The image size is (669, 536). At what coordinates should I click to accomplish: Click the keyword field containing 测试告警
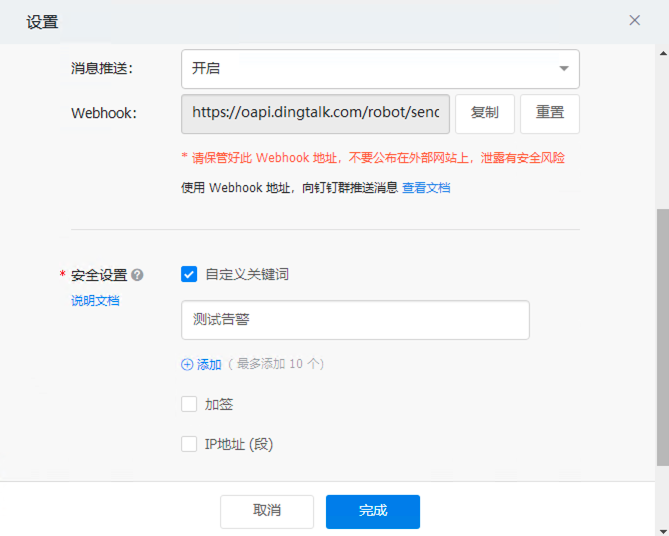pos(355,320)
